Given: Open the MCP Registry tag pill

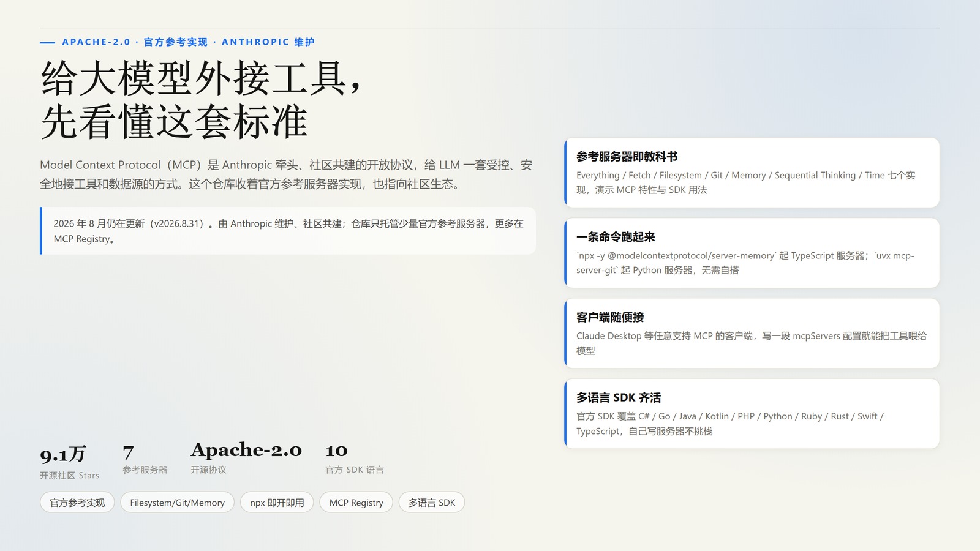Looking at the screenshot, I should [356, 503].
